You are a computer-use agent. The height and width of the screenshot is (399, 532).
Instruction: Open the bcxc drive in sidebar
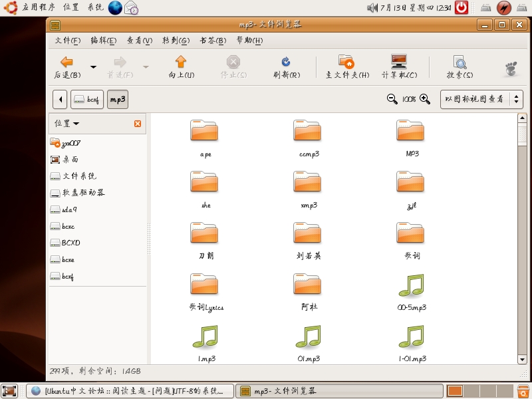63,226
